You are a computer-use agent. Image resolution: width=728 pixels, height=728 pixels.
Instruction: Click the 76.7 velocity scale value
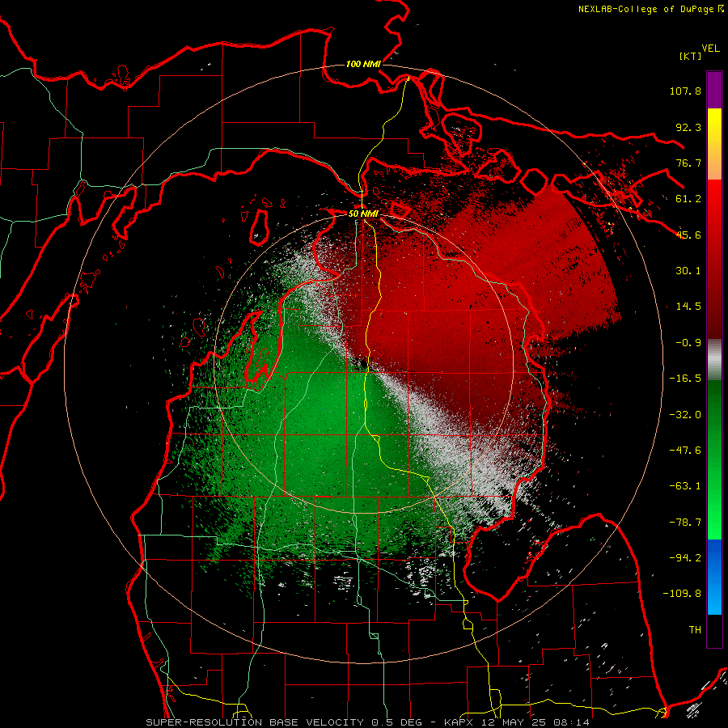coord(688,163)
